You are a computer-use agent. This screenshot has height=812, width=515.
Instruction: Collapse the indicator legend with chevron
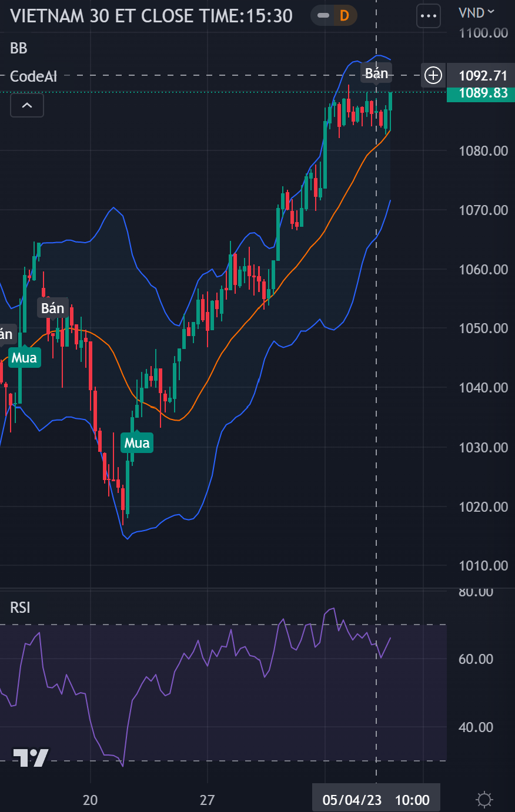27,106
